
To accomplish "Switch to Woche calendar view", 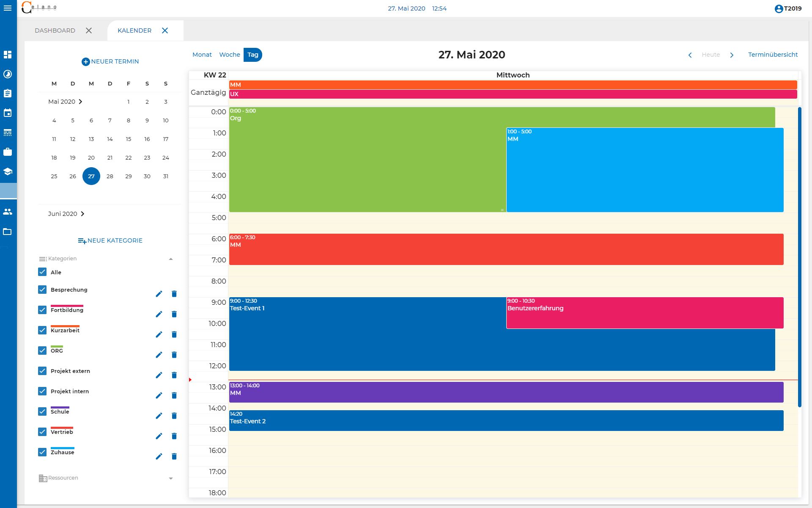I will [x=230, y=55].
